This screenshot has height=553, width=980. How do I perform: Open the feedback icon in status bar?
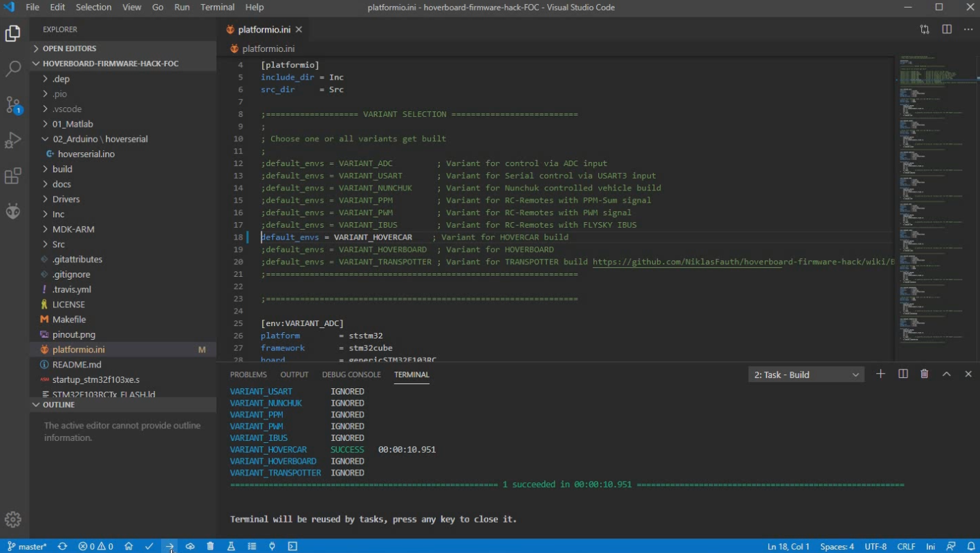[951, 546]
